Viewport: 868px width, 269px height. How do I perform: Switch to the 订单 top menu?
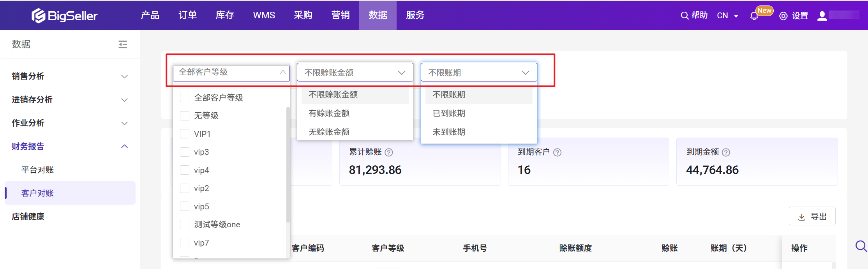[187, 15]
